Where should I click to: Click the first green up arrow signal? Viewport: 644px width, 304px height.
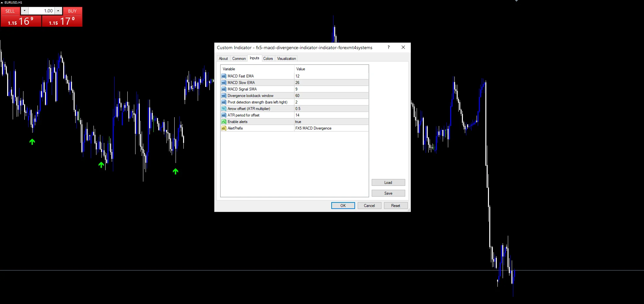pos(32,142)
